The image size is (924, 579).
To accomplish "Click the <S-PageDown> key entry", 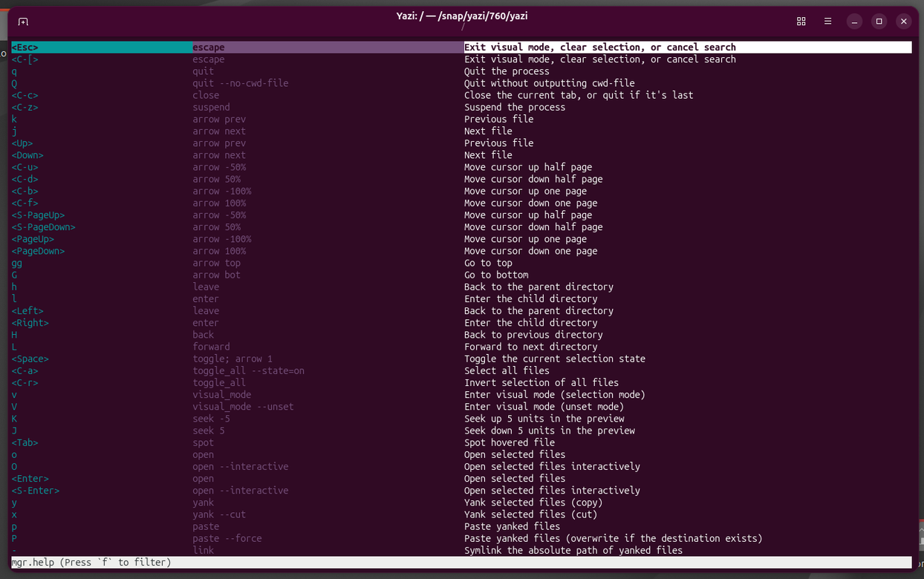I will point(44,227).
